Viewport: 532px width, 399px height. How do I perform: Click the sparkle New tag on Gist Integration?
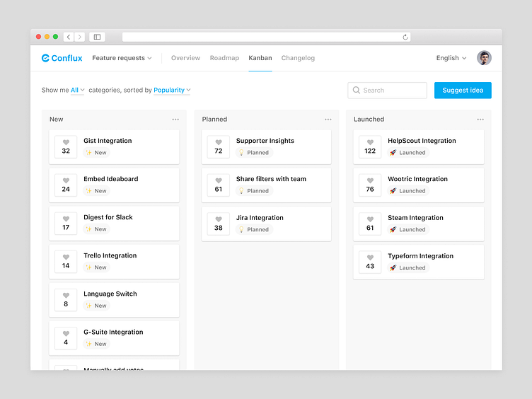click(x=96, y=153)
